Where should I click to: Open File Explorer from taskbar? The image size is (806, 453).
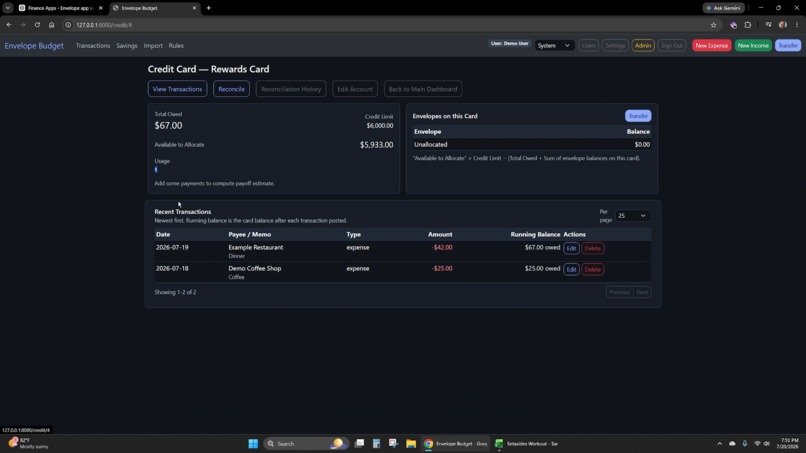coord(411,444)
